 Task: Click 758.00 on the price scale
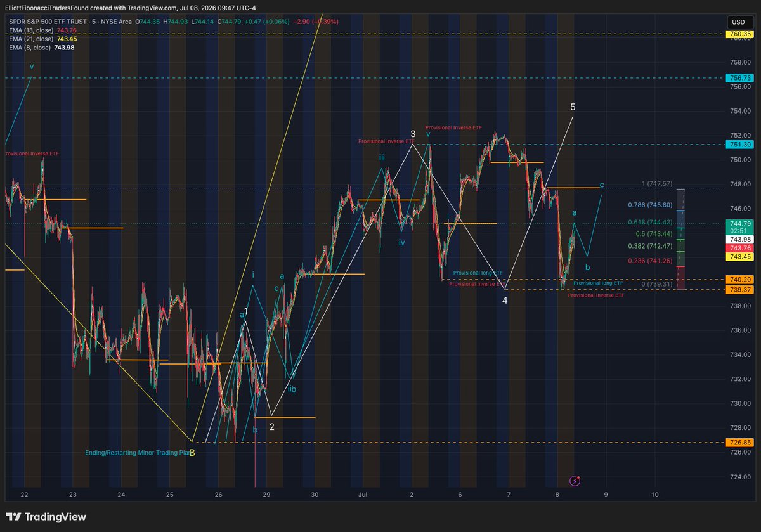tap(740, 63)
